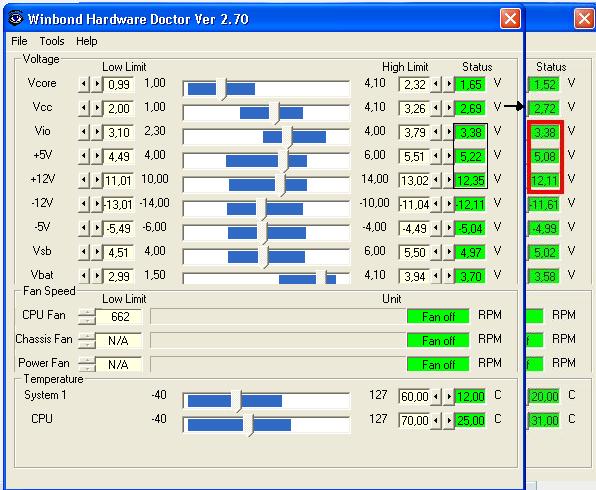596x490 pixels.
Task: Click the CPU Fan 'Fan off' status
Action: coord(438,316)
